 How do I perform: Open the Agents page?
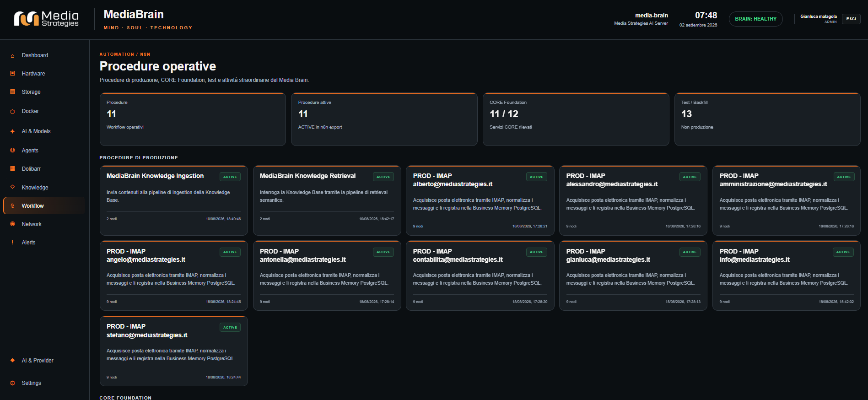[x=44, y=151]
